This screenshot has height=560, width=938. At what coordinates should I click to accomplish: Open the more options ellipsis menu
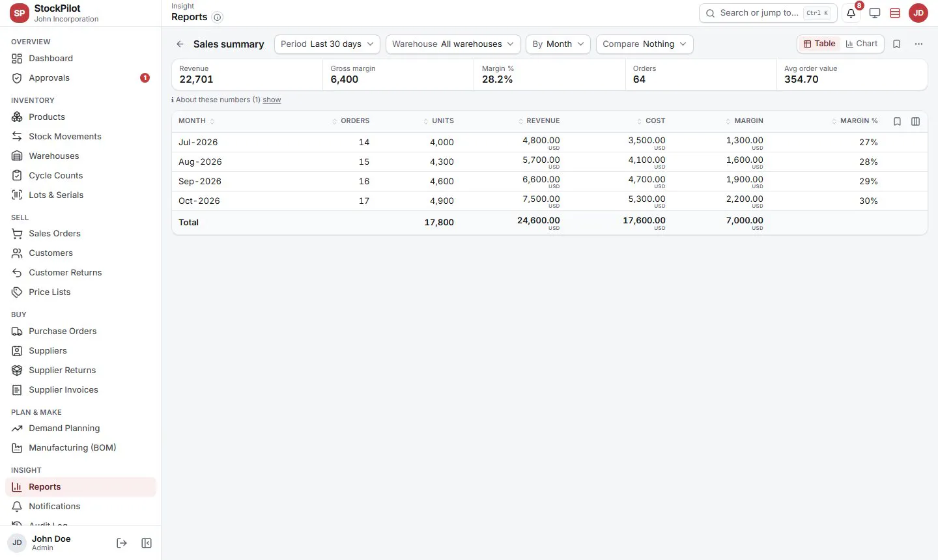[x=918, y=44]
